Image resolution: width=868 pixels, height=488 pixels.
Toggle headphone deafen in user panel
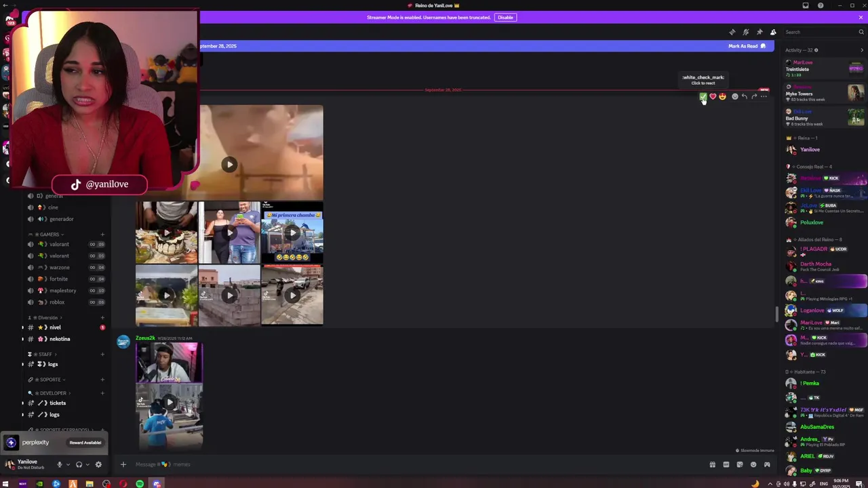pos(79,464)
